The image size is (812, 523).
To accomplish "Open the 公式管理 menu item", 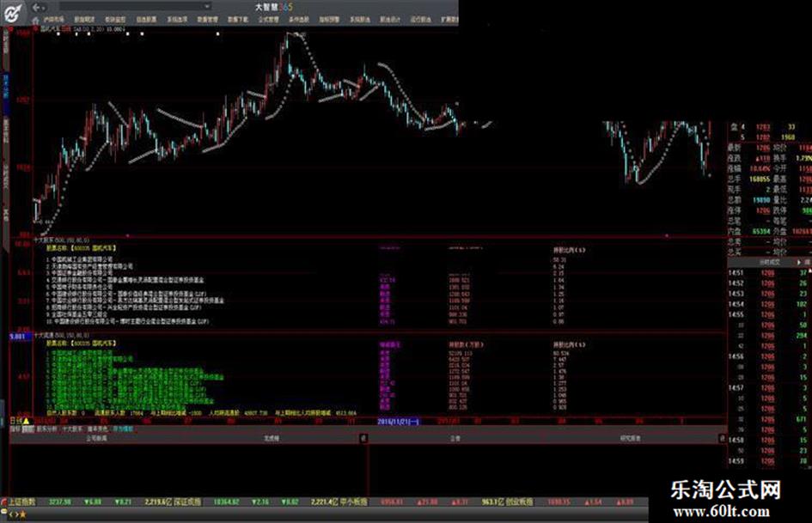I will click(268, 20).
